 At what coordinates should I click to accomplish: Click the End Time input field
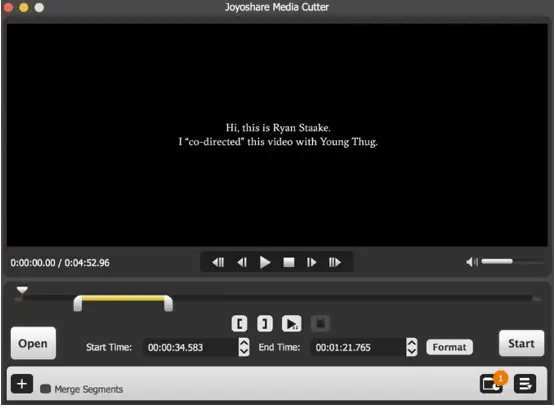coord(358,347)
